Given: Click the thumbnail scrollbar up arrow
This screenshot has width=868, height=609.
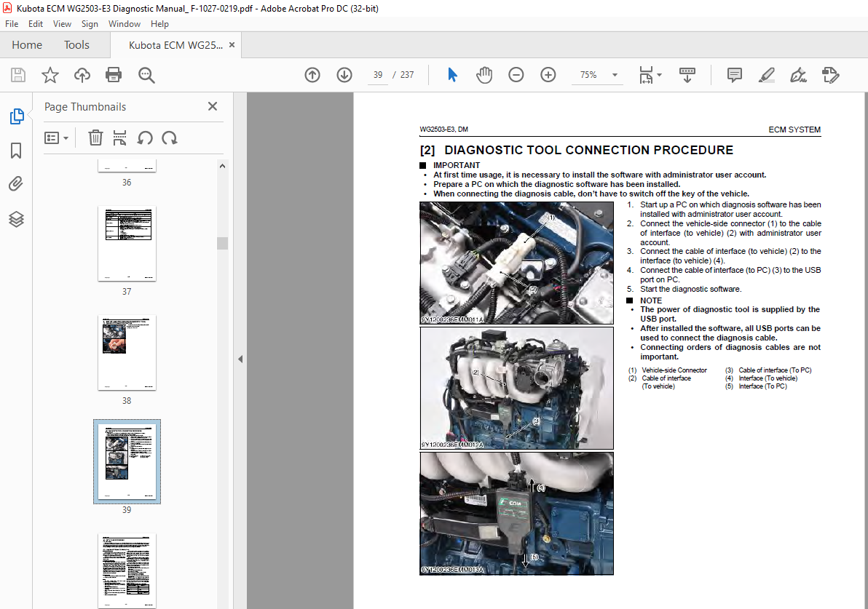Looking at the screenshot, I should point(223,166).
